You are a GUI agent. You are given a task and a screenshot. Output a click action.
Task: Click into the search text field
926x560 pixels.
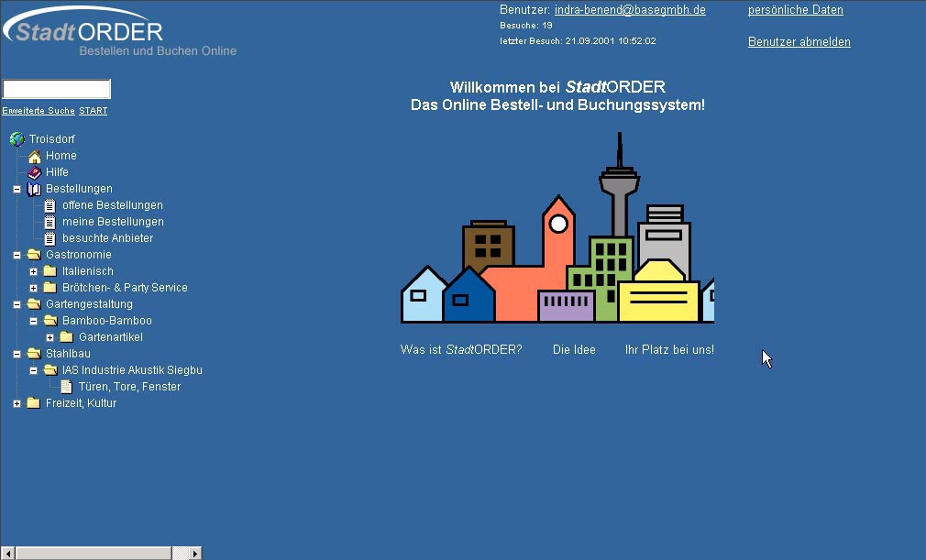[56, 89]
